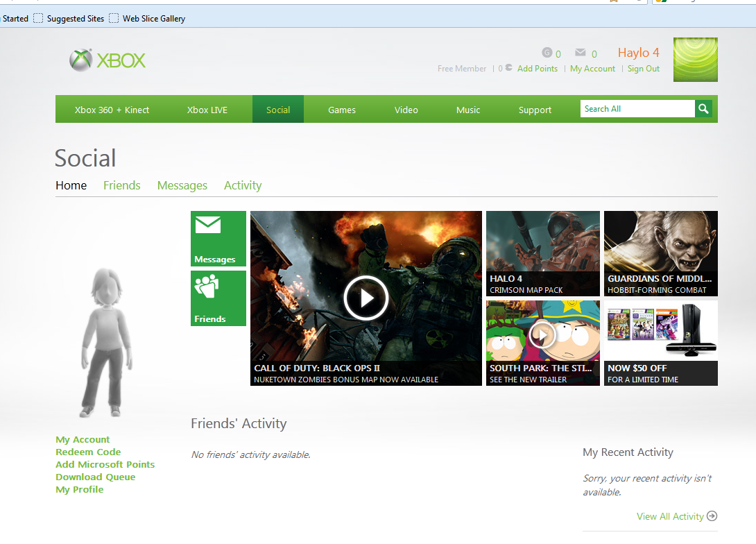Viewport: 756px width, 544px height.
Task: Open the Games menu
Action: [x=342, y=110]
